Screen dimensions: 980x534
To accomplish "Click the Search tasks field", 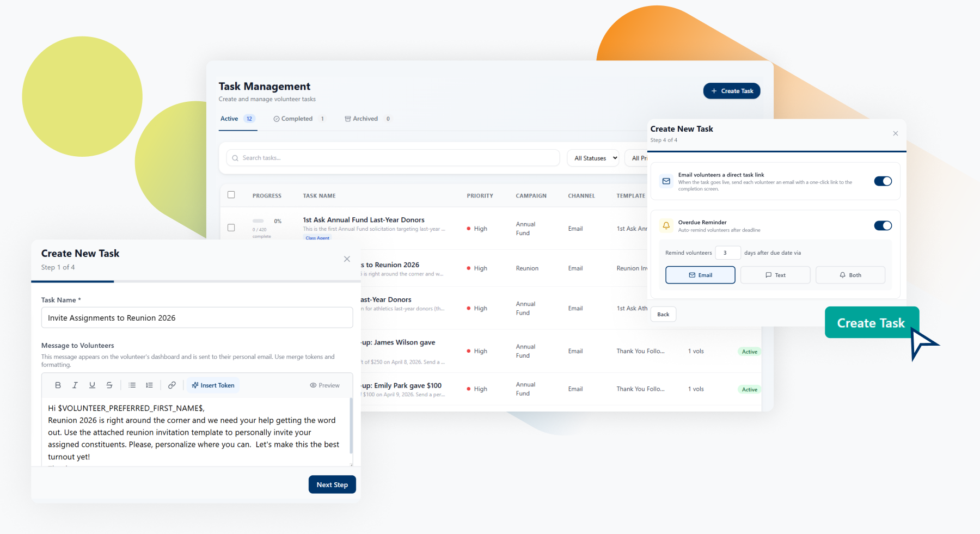I will 393,158.
